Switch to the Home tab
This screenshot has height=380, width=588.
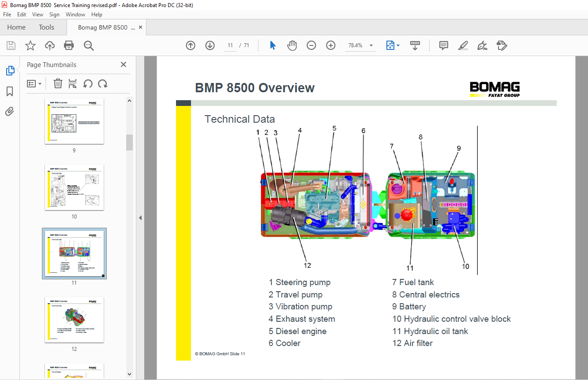16,27
